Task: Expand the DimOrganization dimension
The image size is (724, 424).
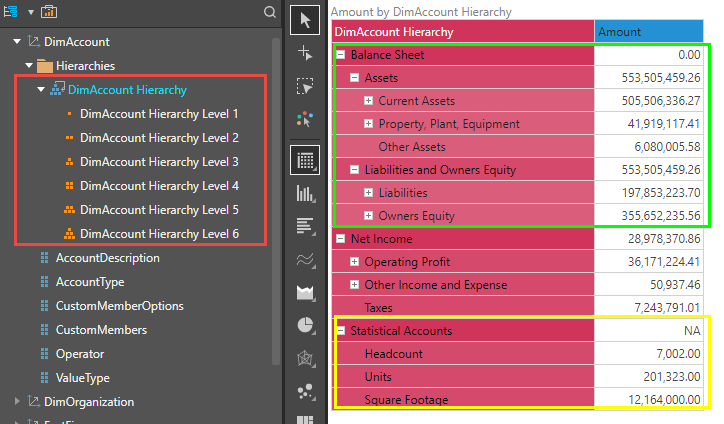Action: pyautogui.click(x=17, y=402)
